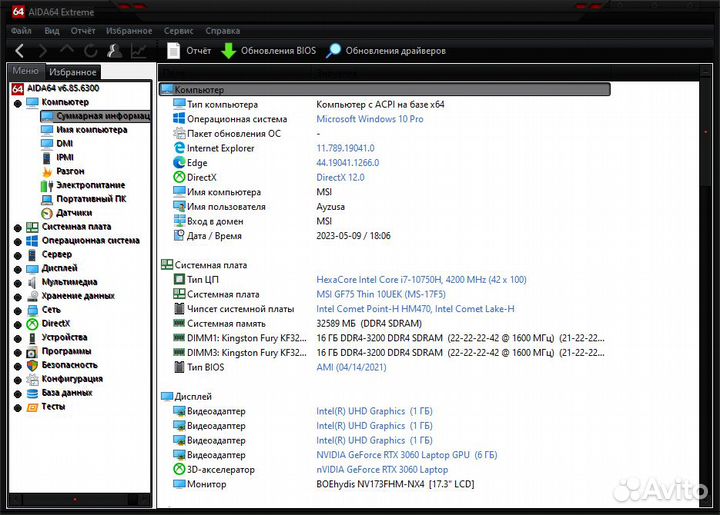Click the Сервер tree icon
This screenshot has height=515, width=720.
32,255
